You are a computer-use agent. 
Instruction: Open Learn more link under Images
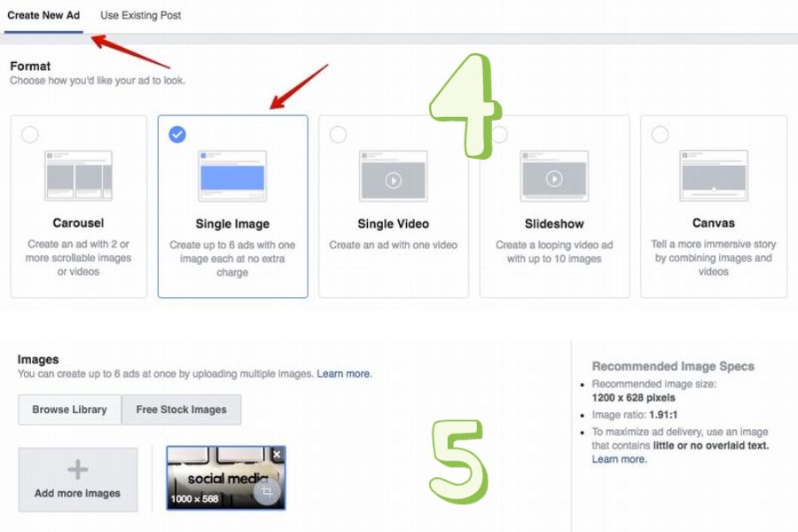[344, 374]
